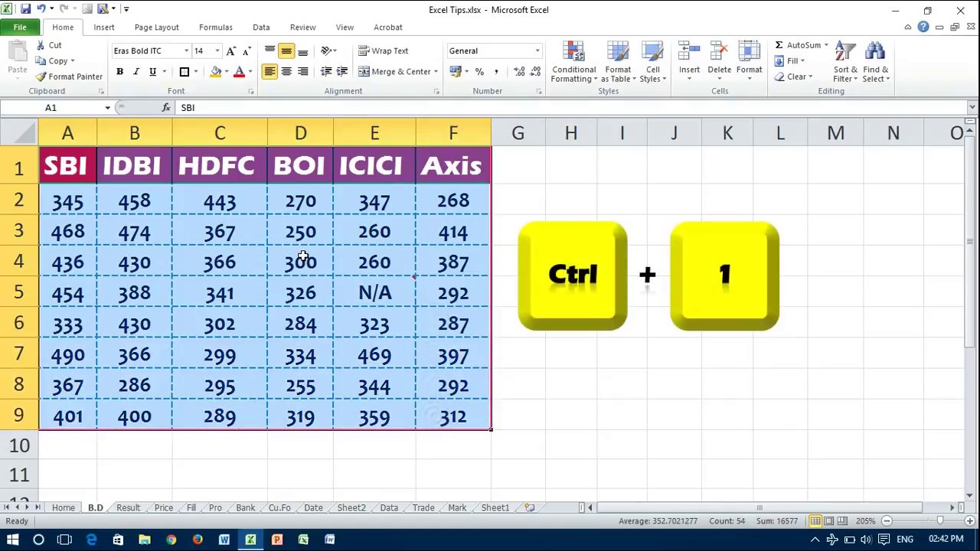Click Increase Decimal icon

pos(519,71)
